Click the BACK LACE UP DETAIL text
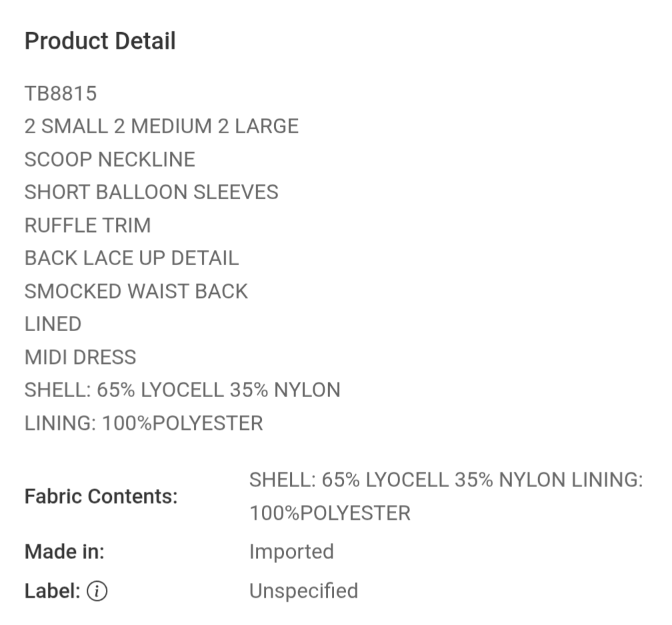Viewport: 672px width, 625px height. [131, 259]
